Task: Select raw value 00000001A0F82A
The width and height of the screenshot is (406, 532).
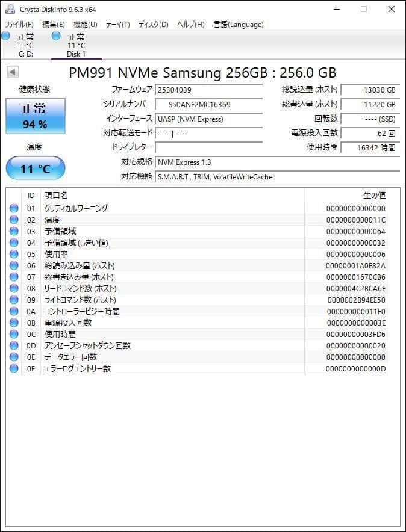Action: 356,265
